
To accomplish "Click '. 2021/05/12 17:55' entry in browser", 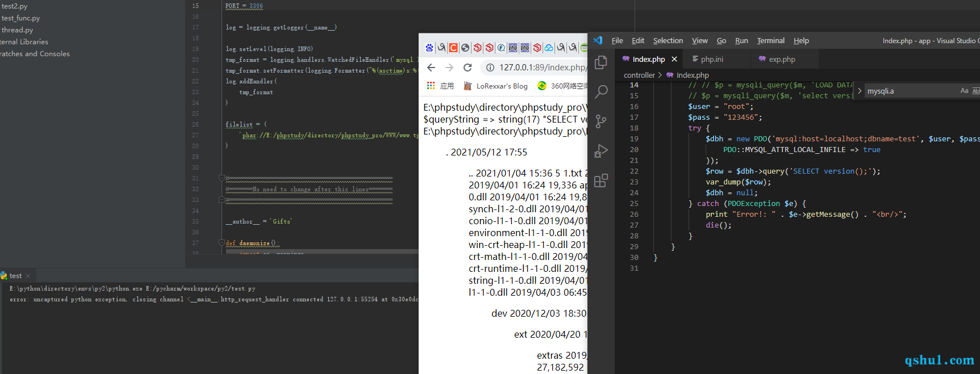I will pos(486,152).
